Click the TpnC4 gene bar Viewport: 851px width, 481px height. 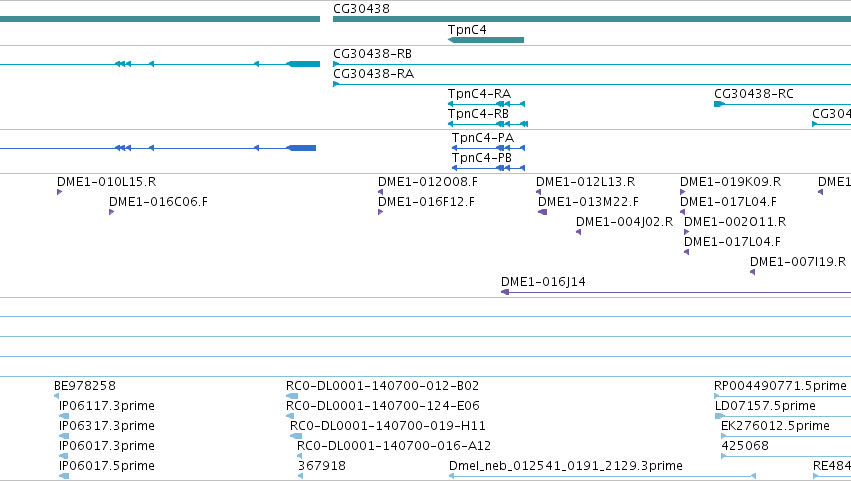[x=486, y=40]
